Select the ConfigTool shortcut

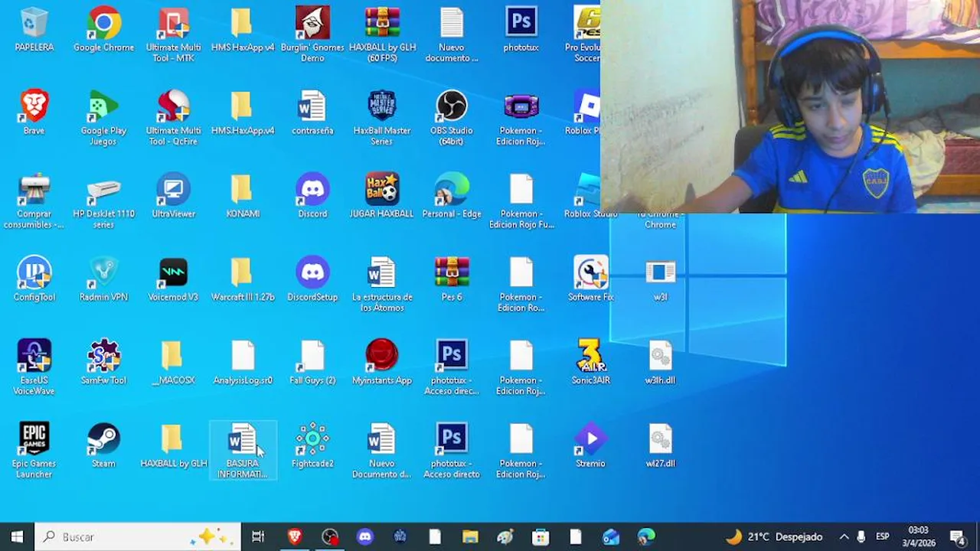34,280
